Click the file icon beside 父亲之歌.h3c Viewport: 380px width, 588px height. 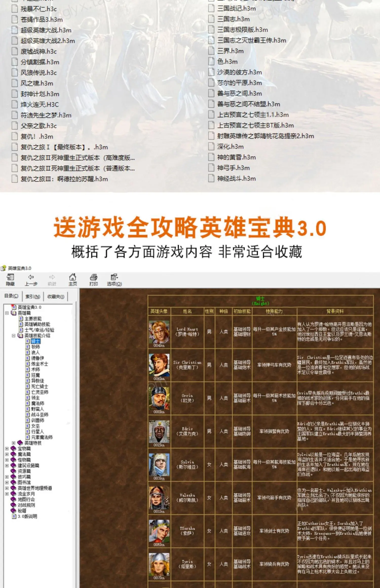(15, 126)
